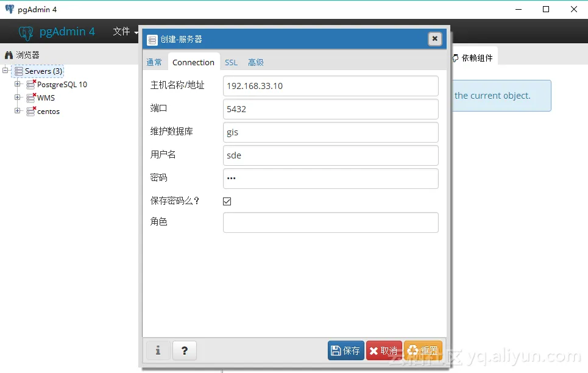This screenshot has height=373, width=588.
Task: Close the 创建-服务器 dialog
Action: 434,38
